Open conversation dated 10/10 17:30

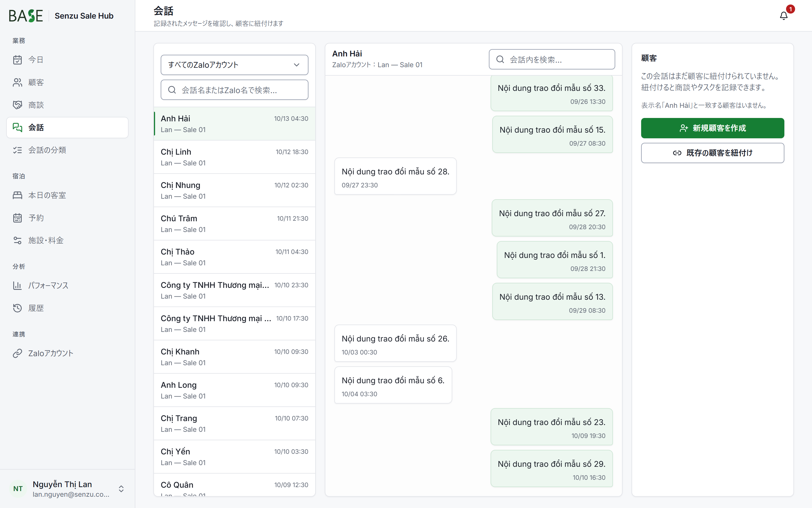(x=235, y=323)
